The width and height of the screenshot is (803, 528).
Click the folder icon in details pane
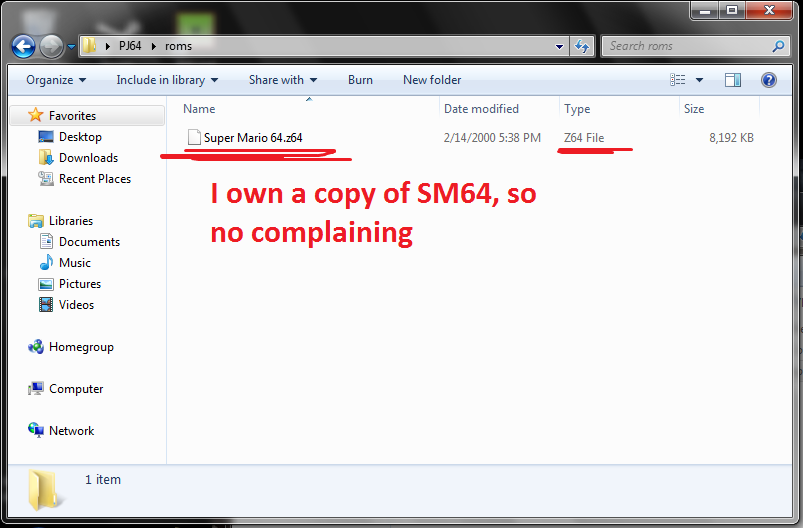(46, 490)
